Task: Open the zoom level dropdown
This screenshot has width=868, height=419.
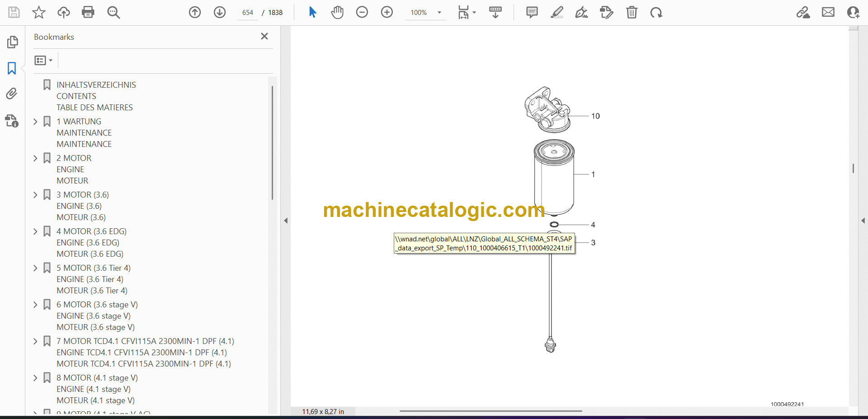Action: click(439, 13)
